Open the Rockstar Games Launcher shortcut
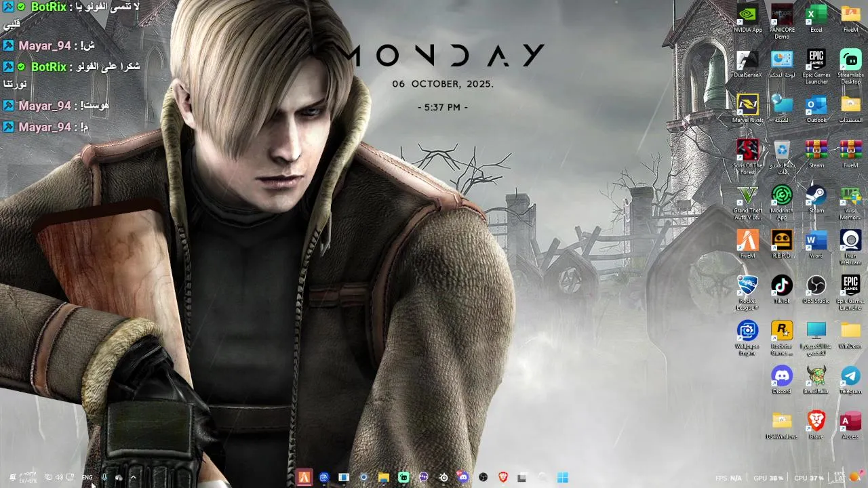Screen dimensions: 868x488 [782, 338]
